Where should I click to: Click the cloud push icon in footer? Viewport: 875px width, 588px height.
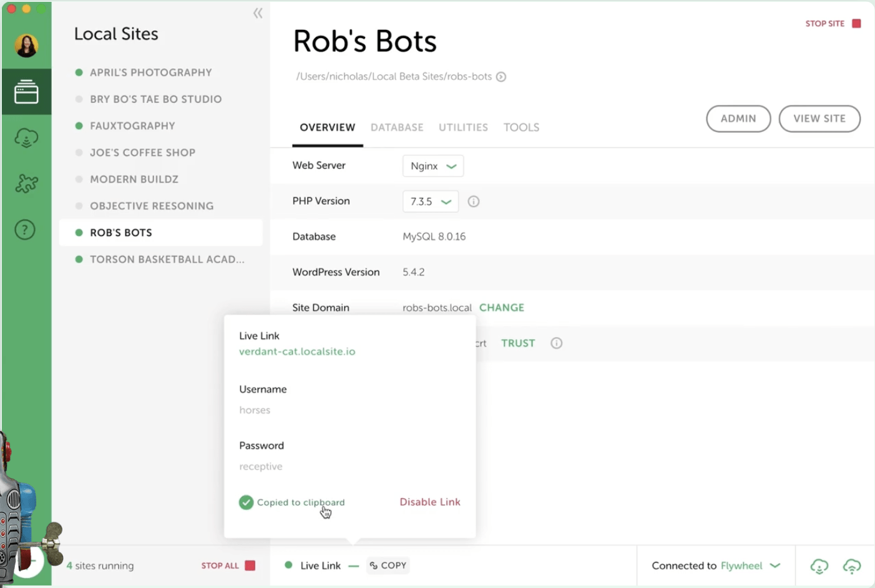[x=852, y=566]
